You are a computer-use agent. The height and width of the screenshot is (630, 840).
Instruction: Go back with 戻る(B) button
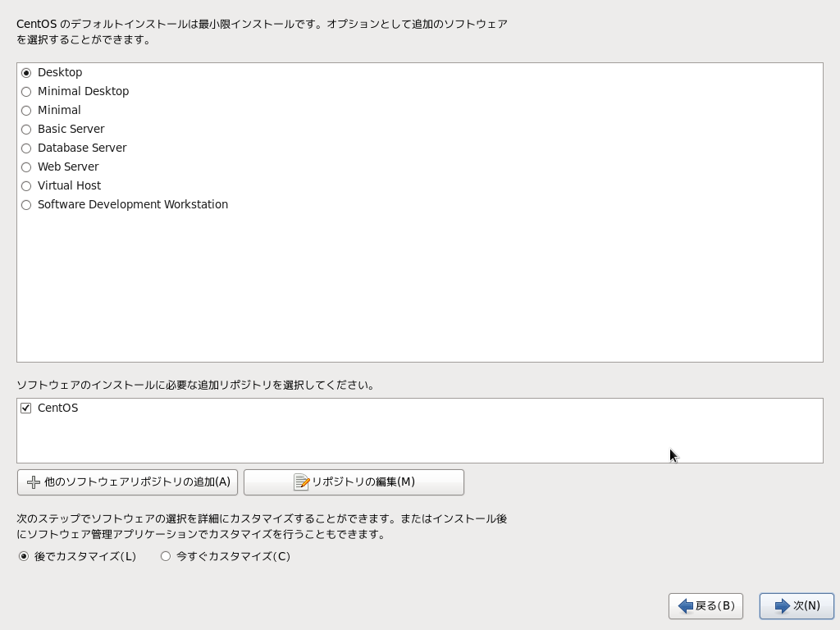(705, 606)
